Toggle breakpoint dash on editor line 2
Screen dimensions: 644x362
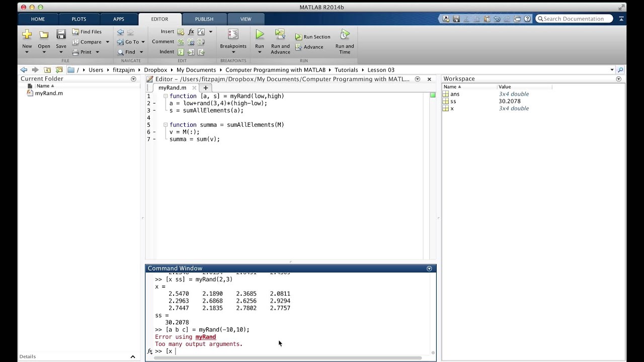154,103
